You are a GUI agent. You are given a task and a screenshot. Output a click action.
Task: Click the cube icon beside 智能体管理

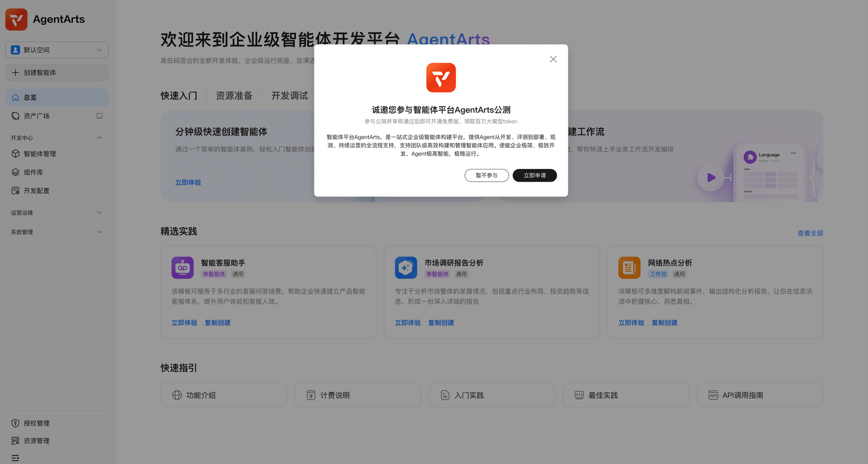tap(15, 154)
